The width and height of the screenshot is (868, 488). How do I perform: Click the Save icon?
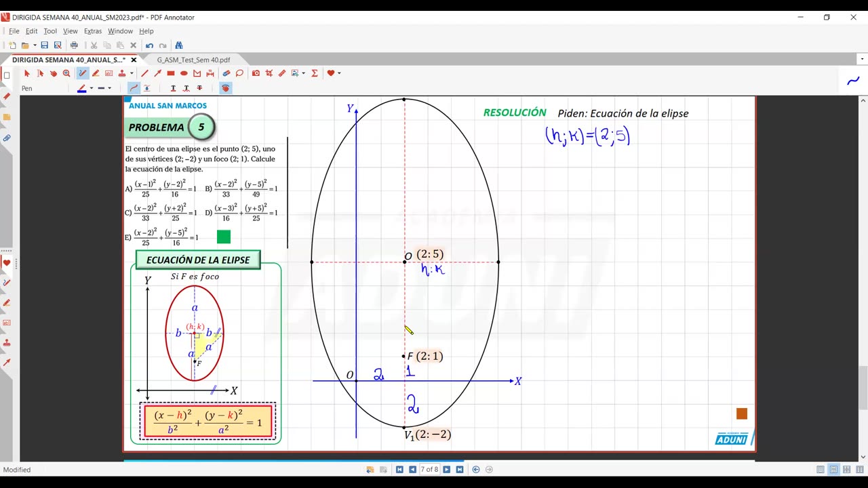tap(45, 45)
